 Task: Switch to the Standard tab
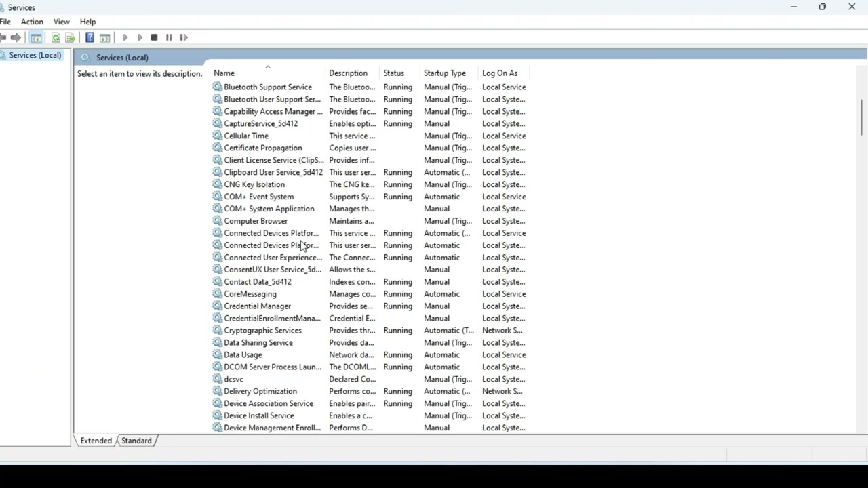tap(136, 441)
